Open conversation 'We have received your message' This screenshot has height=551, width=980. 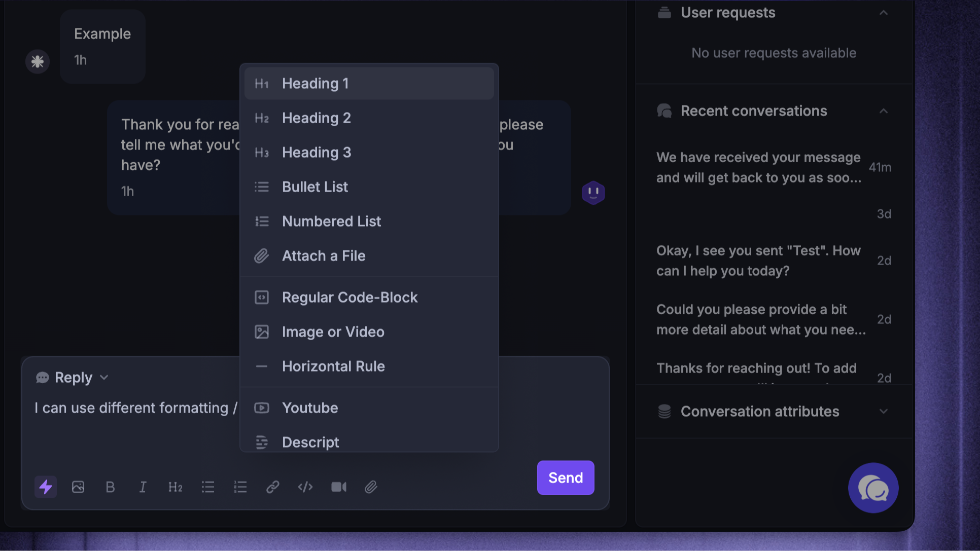774,167
